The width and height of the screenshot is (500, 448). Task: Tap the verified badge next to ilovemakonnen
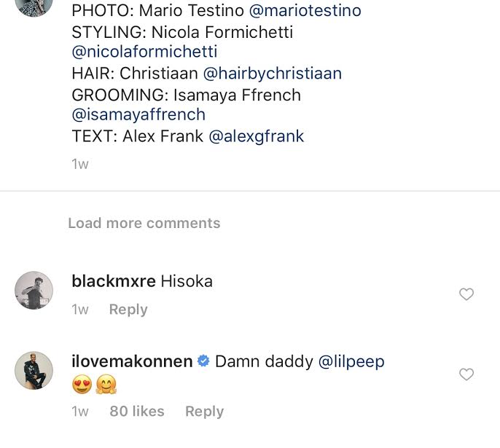[x=204, y=362]
